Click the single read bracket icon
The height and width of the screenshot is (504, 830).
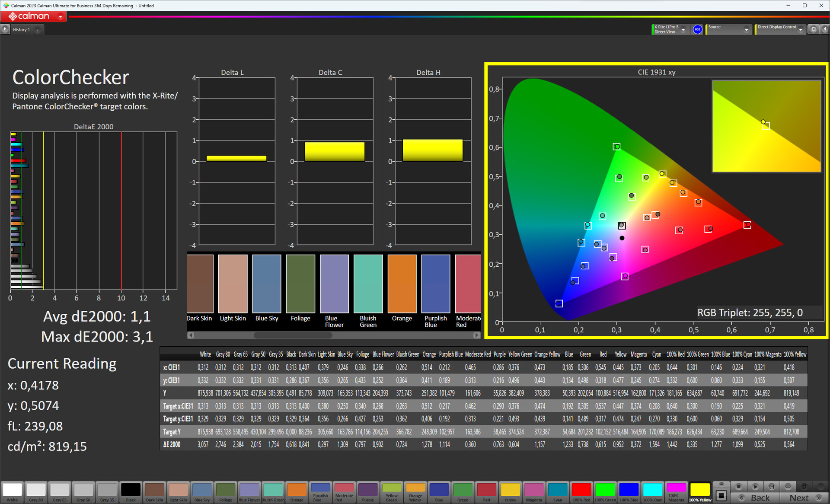(x=772, y=486)
